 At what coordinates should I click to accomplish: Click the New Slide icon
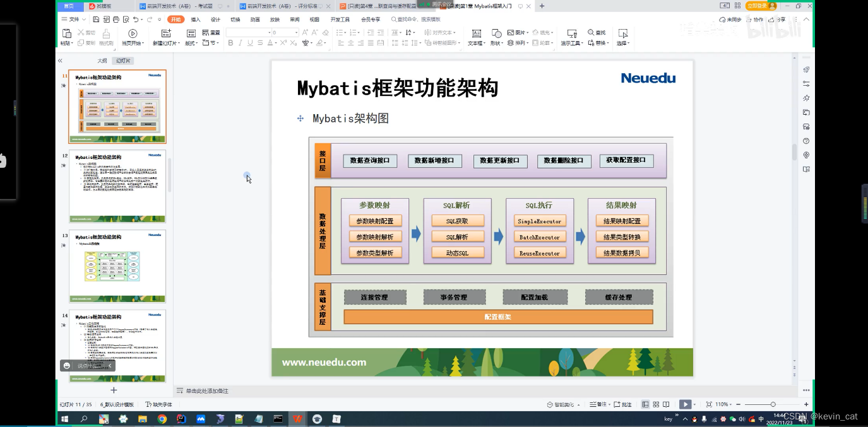pyautogui.click(x=166, y=33)
